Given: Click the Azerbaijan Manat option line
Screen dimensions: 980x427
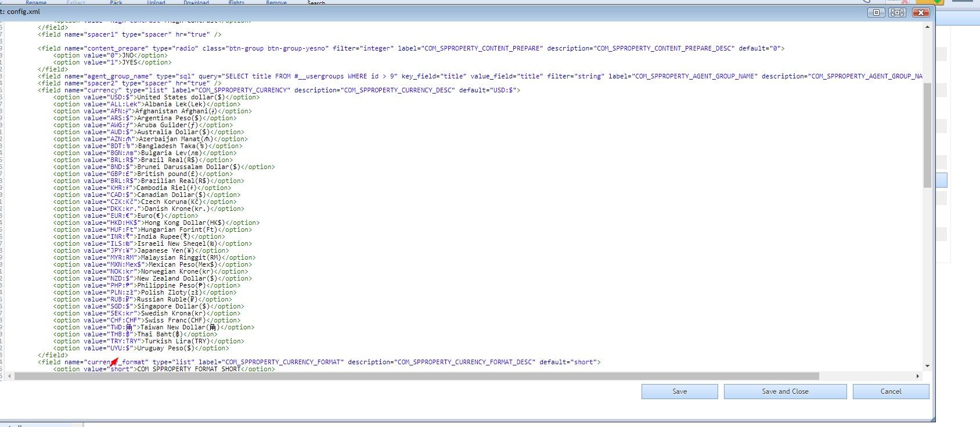Looking at the screenshot, I should tap(150, 139).
